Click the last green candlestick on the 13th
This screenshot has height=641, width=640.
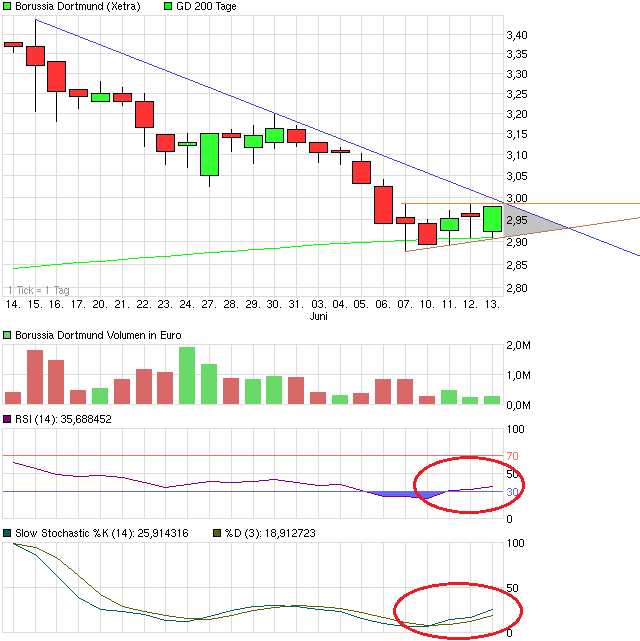coord(492,219)
